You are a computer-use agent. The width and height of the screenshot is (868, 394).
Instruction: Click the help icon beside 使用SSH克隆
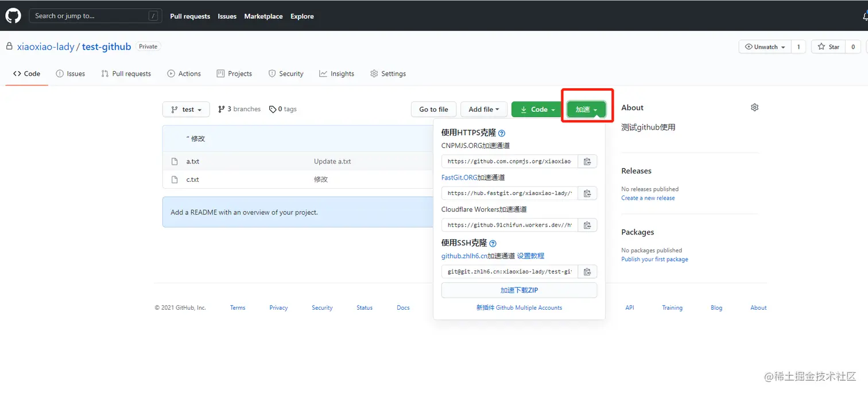[493, 243]
